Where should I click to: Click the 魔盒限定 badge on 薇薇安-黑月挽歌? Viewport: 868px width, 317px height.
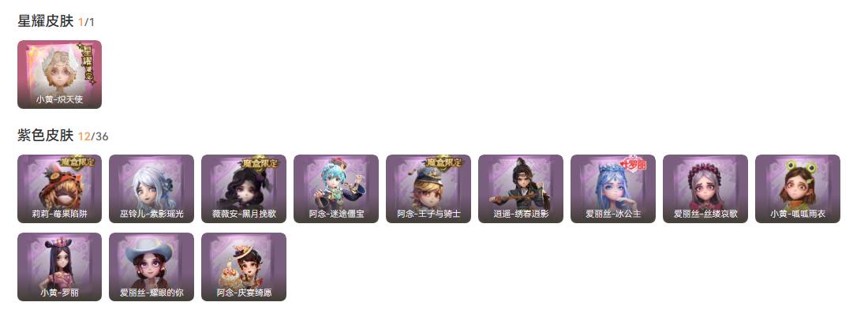tap(262, 162)
